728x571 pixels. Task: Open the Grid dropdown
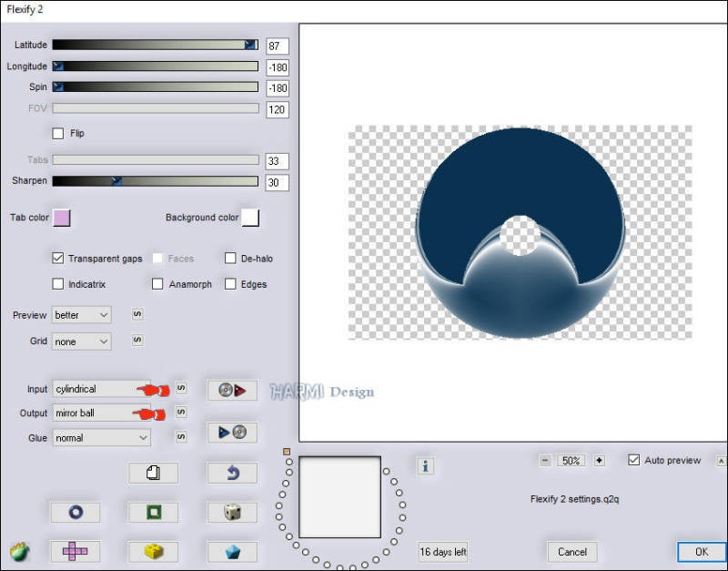[x=81, y=342]
